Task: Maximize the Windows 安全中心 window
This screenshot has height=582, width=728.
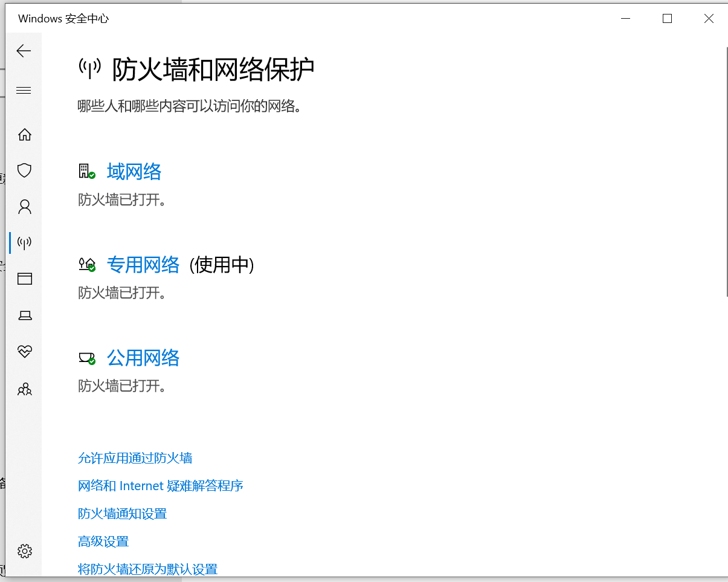Action: (x=667, y=19)
